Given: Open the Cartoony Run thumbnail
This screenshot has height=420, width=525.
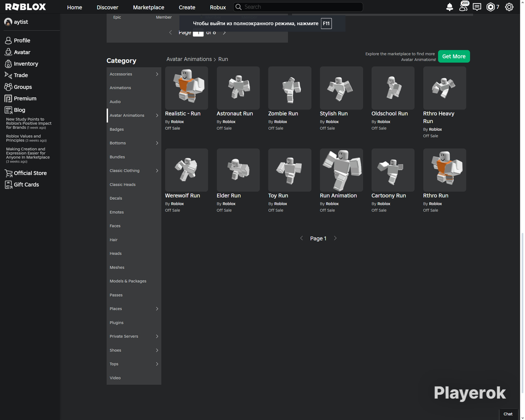Looking at the screenshot, I should (393, 170).
